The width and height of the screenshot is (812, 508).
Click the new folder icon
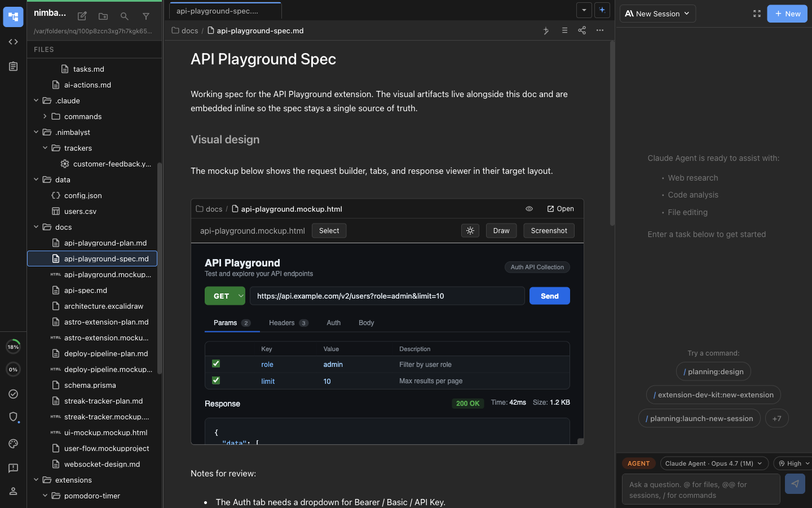coord(103,16)
